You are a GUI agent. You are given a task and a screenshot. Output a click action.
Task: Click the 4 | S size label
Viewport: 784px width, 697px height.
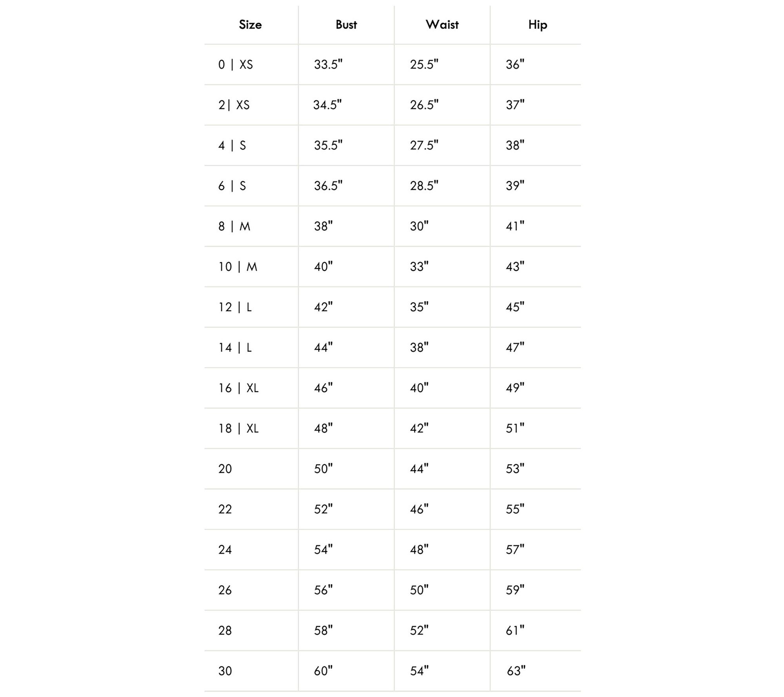pyautogui.click(x=232, y=145)
